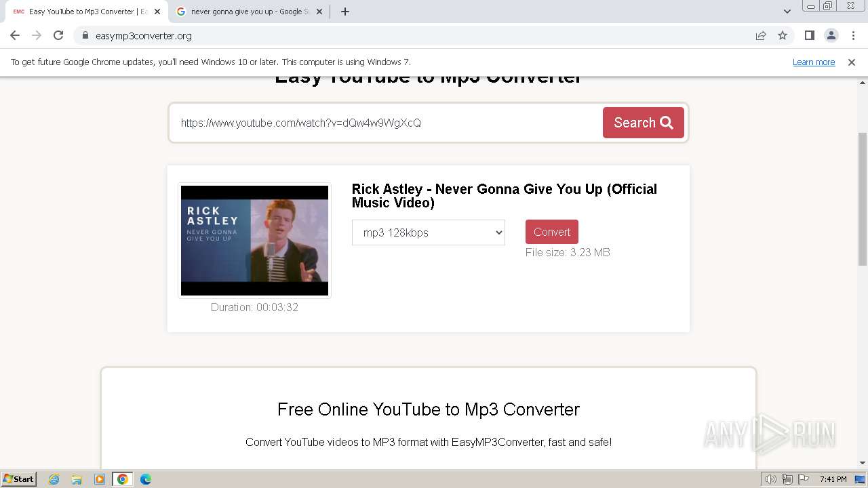Click the YouTube URL input field
This screenshot has height=488, width=868.
(387, 123)
